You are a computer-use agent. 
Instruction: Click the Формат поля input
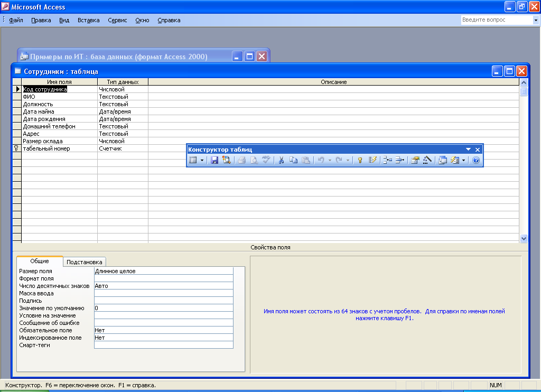point(164,278)
